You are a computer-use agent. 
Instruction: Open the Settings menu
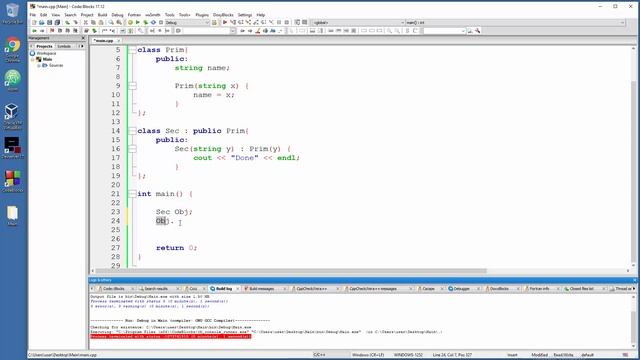click(x=245, y=15)
